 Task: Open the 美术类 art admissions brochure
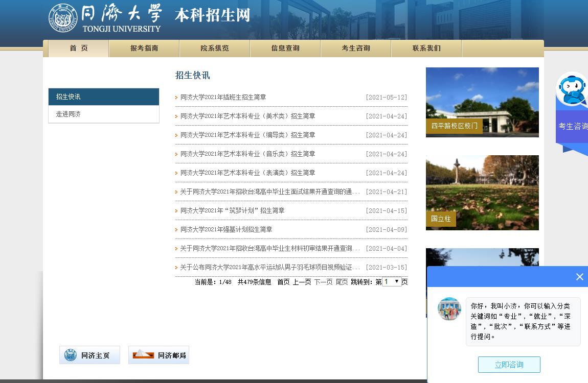[248, 116]
